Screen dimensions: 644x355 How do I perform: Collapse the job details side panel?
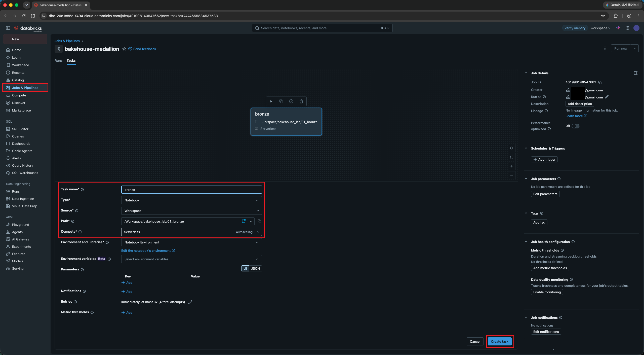point(636,73)
